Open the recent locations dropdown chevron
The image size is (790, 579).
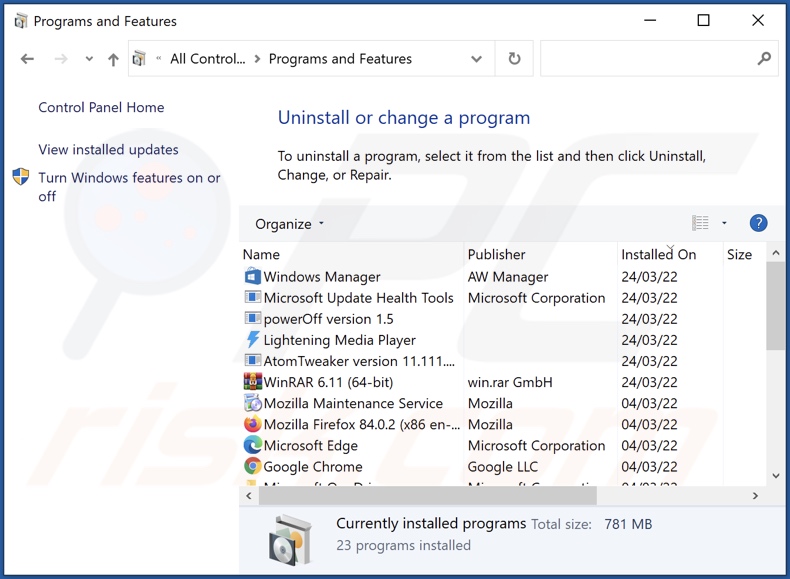coord(89,59)
